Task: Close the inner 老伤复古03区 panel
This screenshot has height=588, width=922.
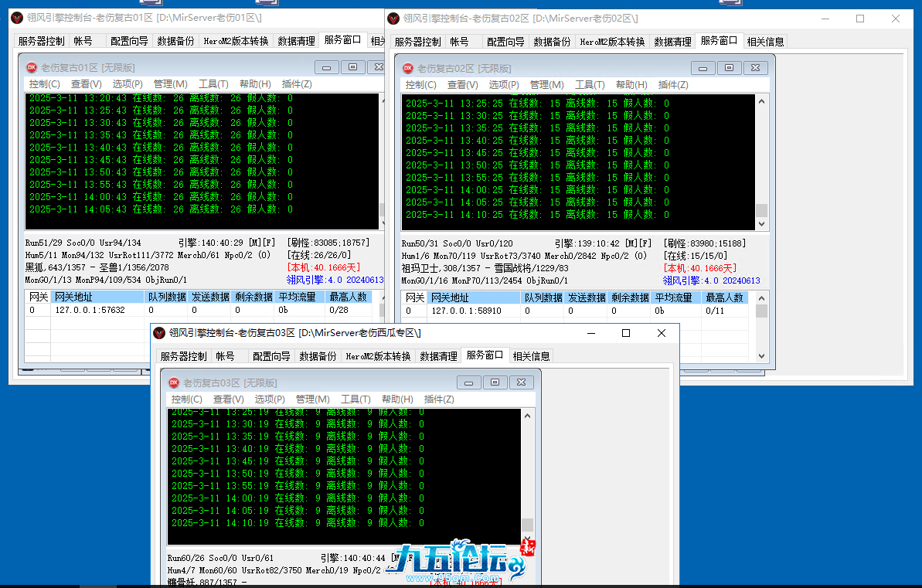Action: [521, 382]
